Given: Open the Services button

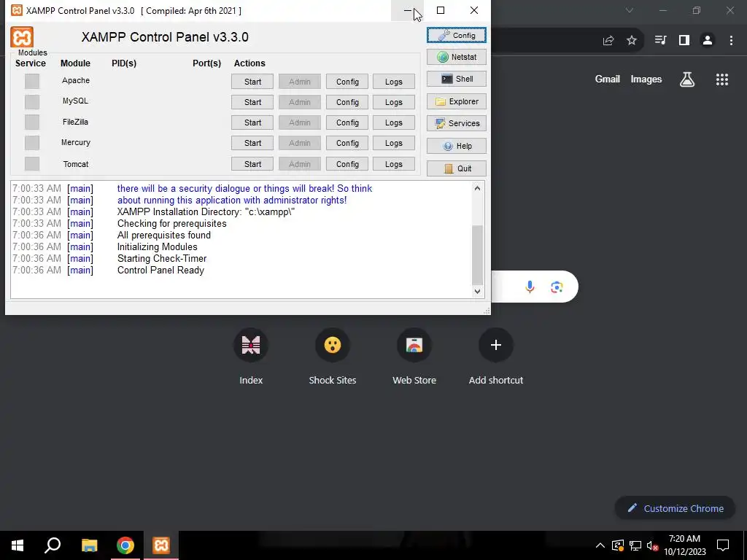Looking at the screenshot, I should (x=457, y=123).
